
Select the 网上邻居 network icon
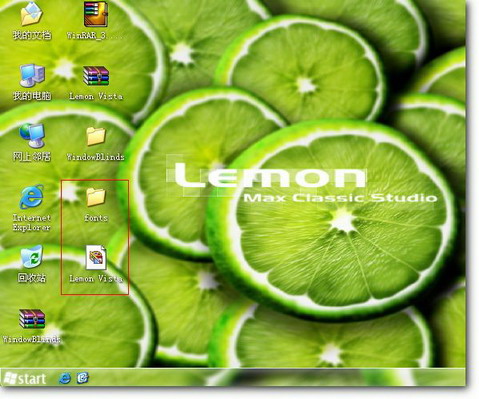tap(32, 136)
